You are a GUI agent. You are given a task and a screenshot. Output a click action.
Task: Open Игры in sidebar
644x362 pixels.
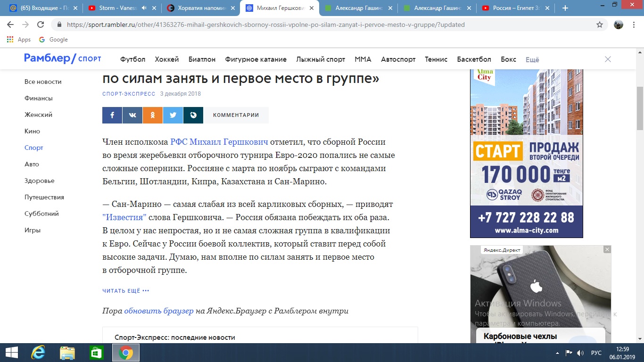pyautogui.click(x=33, y=230)
